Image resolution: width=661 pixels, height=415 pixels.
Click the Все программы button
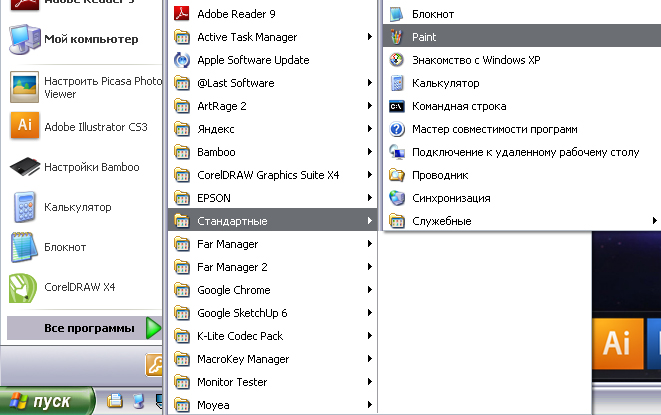(84, 328)
